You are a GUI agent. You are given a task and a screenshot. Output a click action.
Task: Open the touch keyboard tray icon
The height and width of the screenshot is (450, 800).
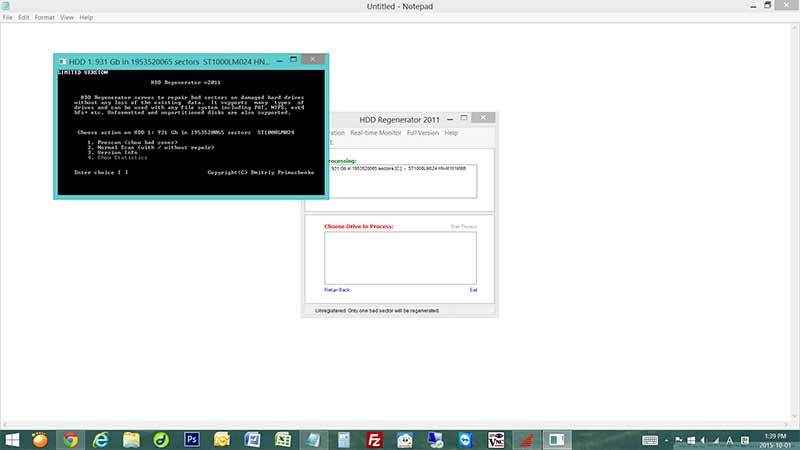(x=650, y=440)
